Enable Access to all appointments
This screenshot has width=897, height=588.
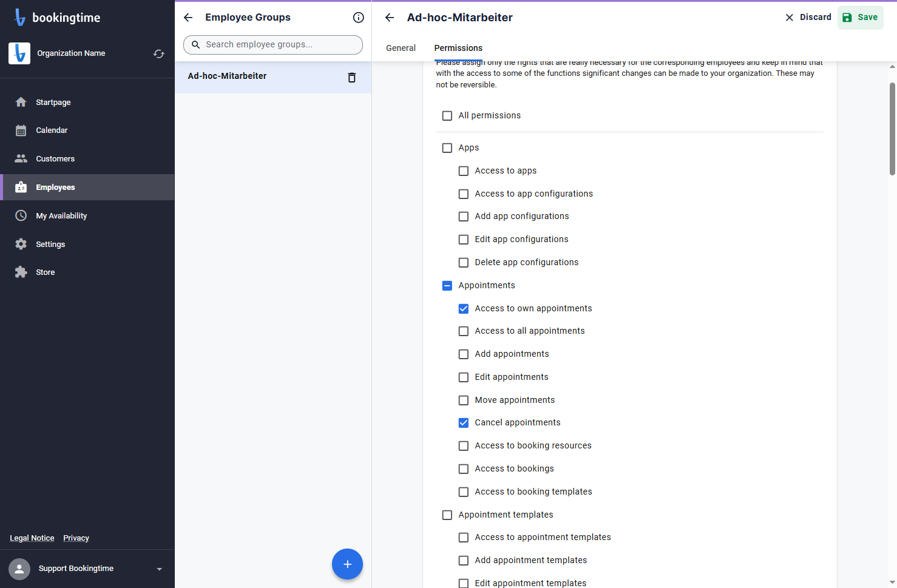(464, 331)
